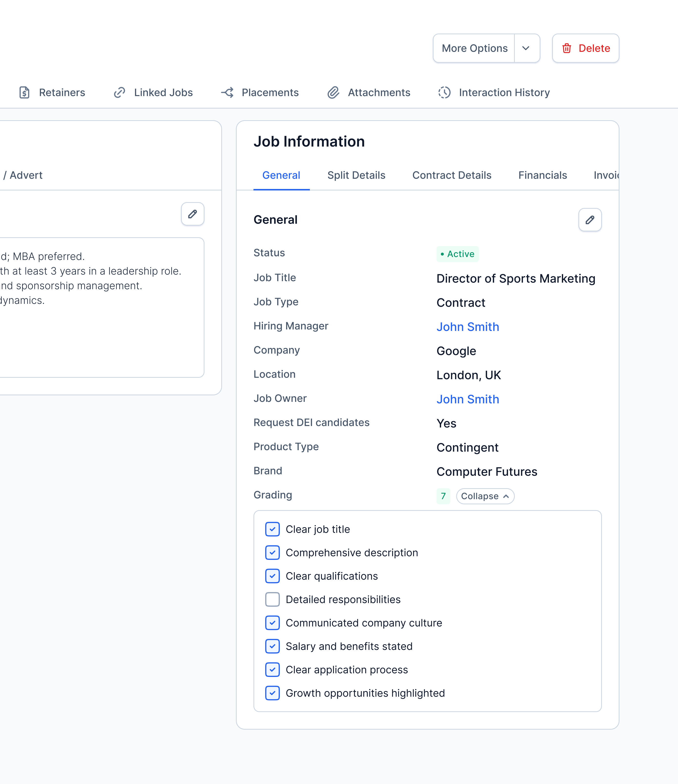678x784 pixels.
Task: Edit the advert description with pencil icon
Action: click(x=193, y=214)
